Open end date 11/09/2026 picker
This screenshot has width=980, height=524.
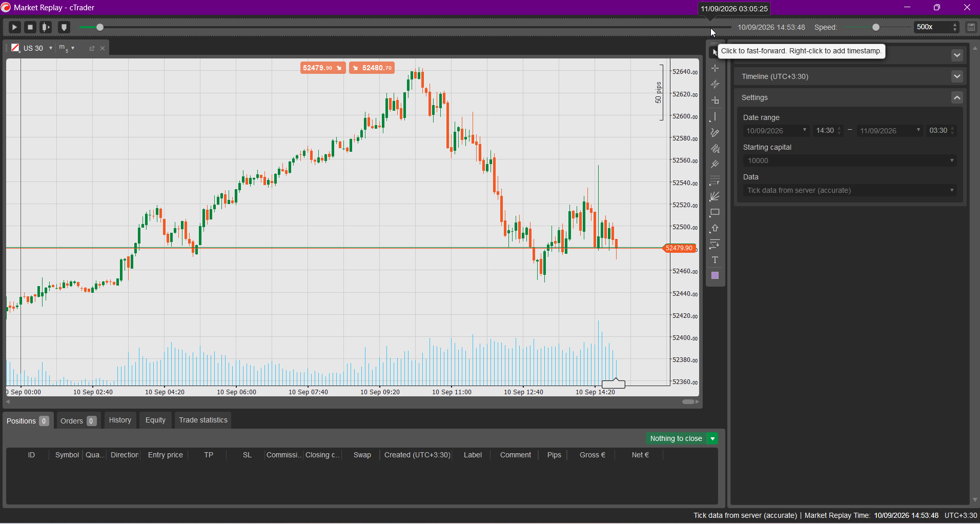click(x=890, y=131)
